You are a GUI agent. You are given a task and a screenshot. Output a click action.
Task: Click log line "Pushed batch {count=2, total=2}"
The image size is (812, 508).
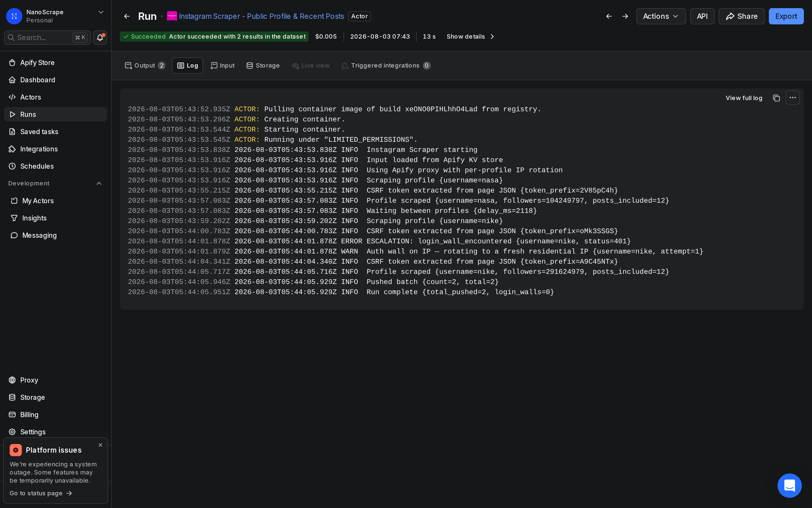(x=313, y=282)
